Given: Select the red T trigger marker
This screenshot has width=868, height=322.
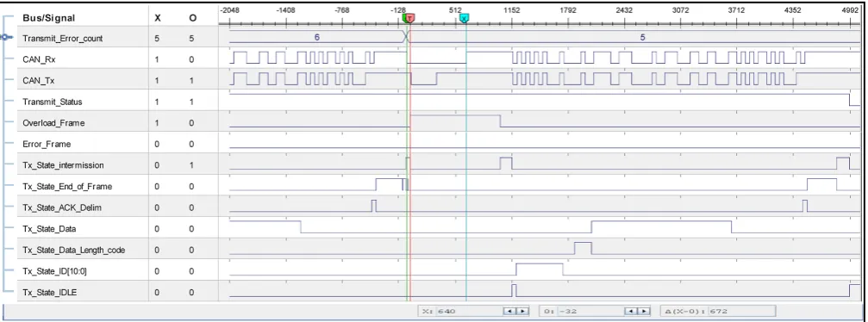Looking at the screenshot, I should 410,18.
